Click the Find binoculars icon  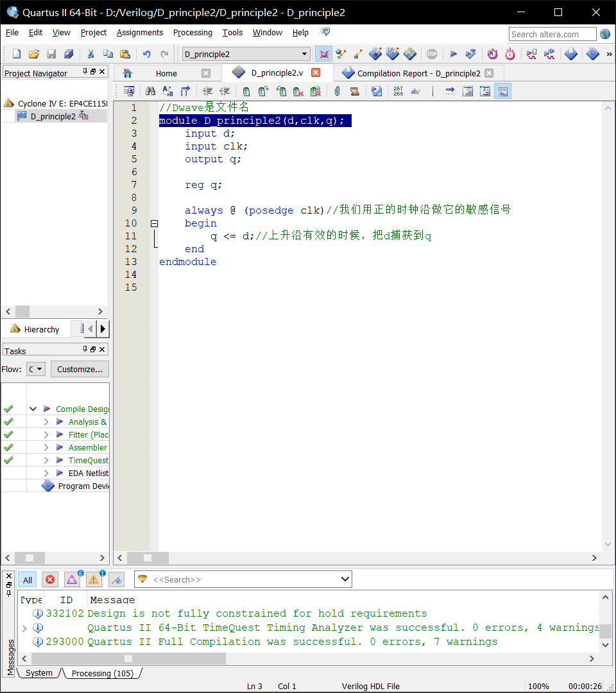point(151,91)
